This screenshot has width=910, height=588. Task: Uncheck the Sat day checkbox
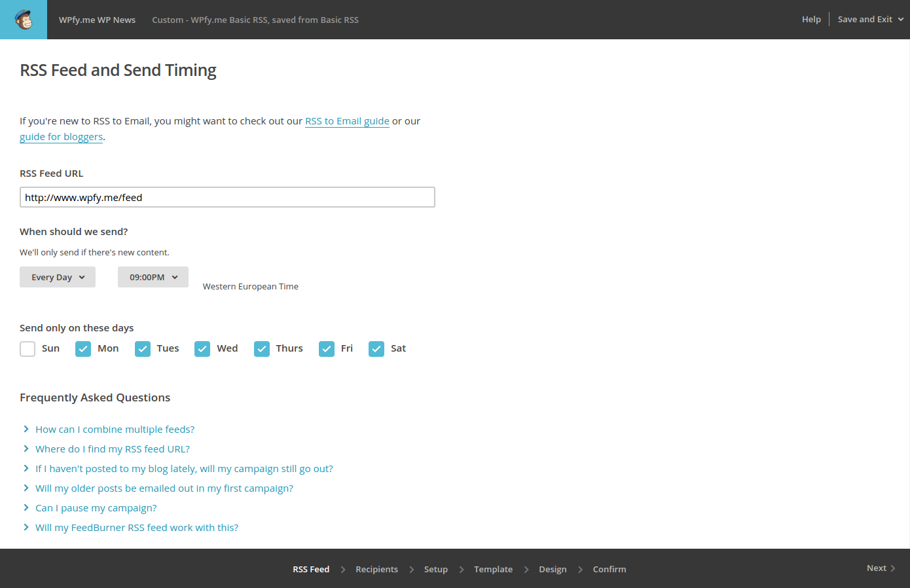point(376,349)
